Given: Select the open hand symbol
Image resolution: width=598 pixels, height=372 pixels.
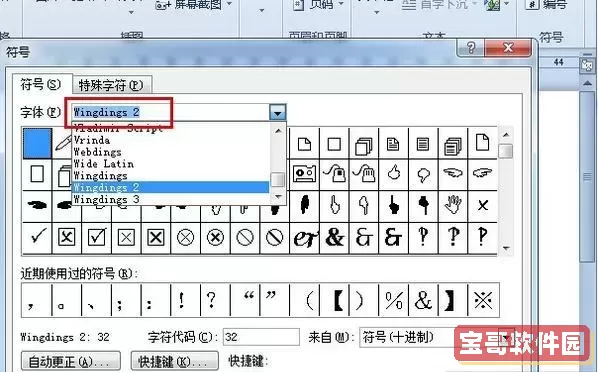Looking at the screenshot, I should pos(453,206).
